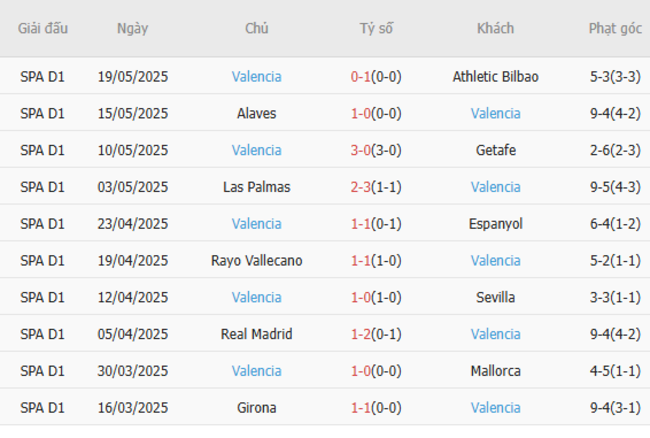The image size is (650, 438).
Task: Click the "Khách" away column header
Action: click(x=495, y=29)
